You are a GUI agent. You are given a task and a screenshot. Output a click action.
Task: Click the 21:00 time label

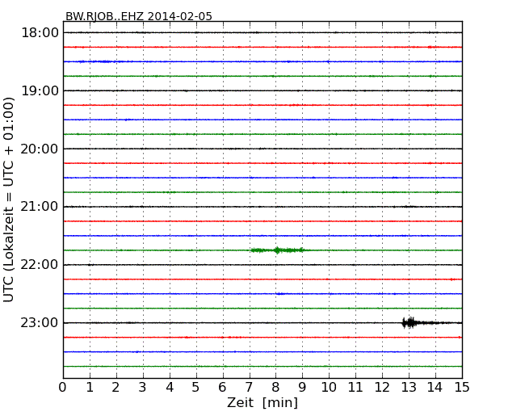tap(40, 207)
